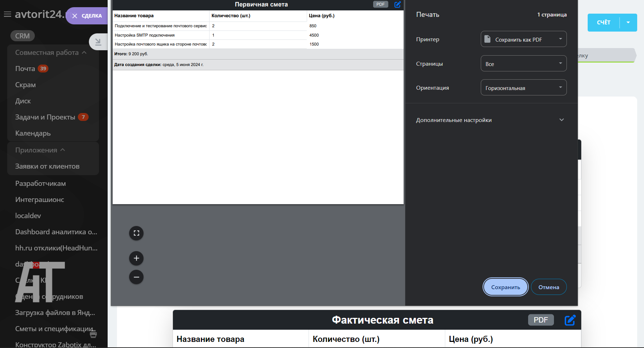Open the dropdown arrow beside the СЧЁТ button
The image size is (644, 348).
click(628, 23)
